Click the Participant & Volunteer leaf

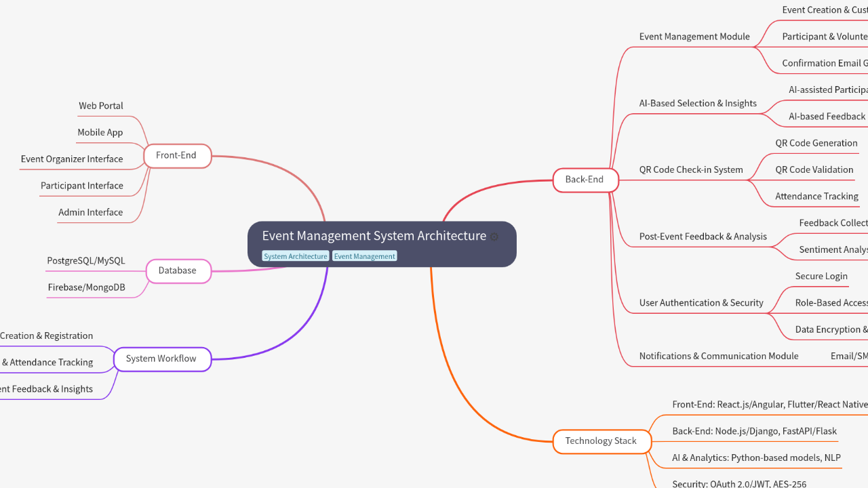pyautogui.click(x=825, y=37)
